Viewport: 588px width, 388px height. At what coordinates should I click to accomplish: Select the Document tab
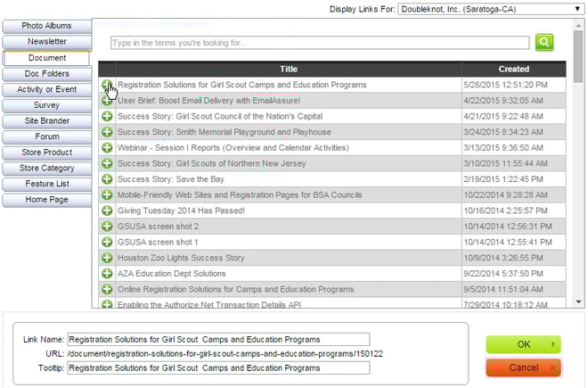click(x=46, y=58)
